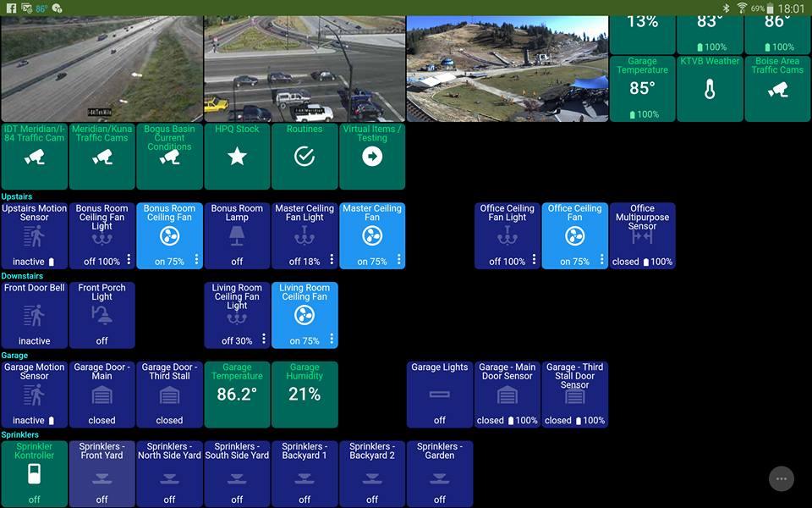Open Bogus Basin Current Conditions camera tile
The width and height of the screenshot is (812, 508).
click(x=169, y=156)
